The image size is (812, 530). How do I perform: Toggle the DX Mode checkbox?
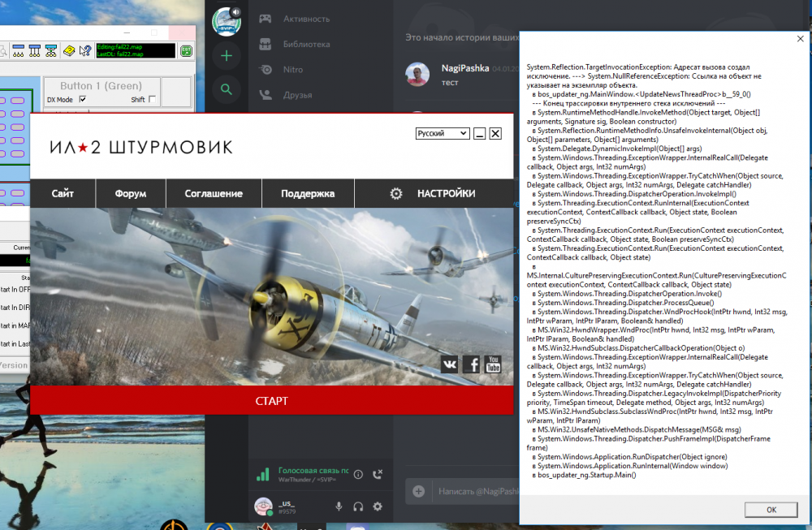coord(82,99)
